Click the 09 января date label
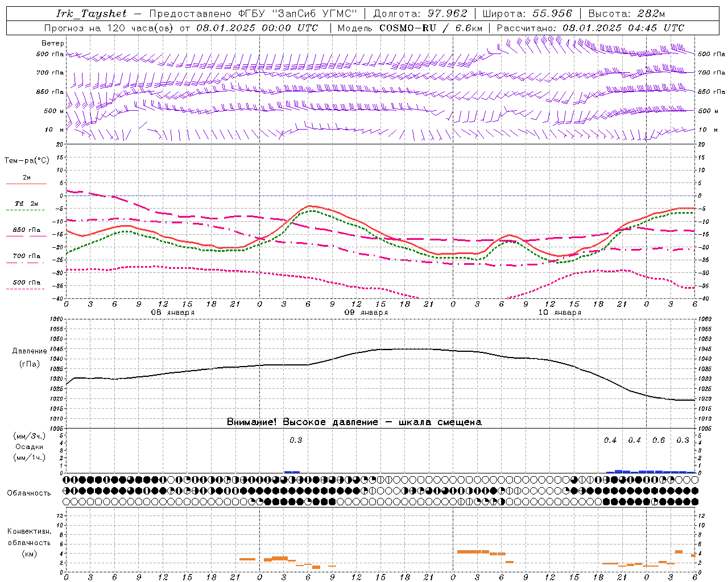728x582 pixels. point(366,313)
